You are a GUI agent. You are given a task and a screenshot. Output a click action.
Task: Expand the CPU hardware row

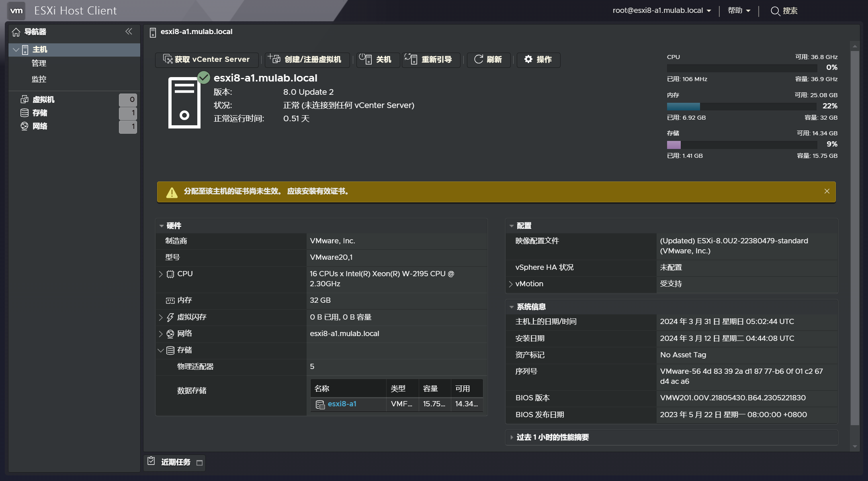(161, 274)
